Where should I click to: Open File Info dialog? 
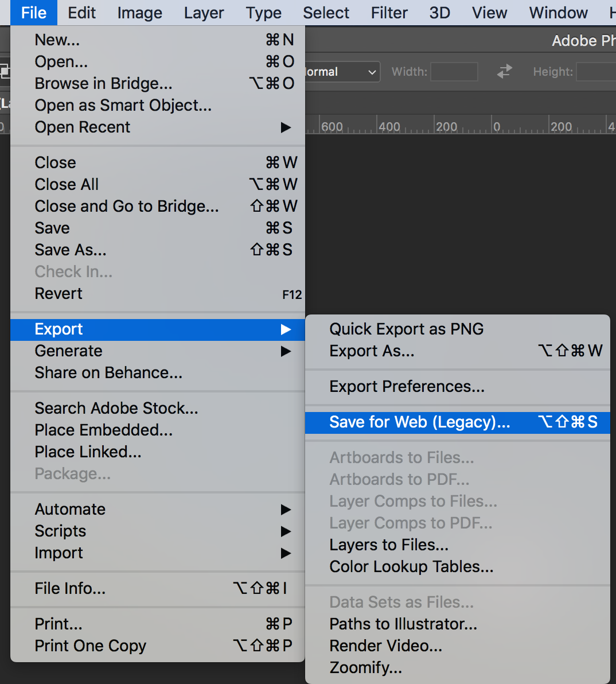(x=70, y=589)
